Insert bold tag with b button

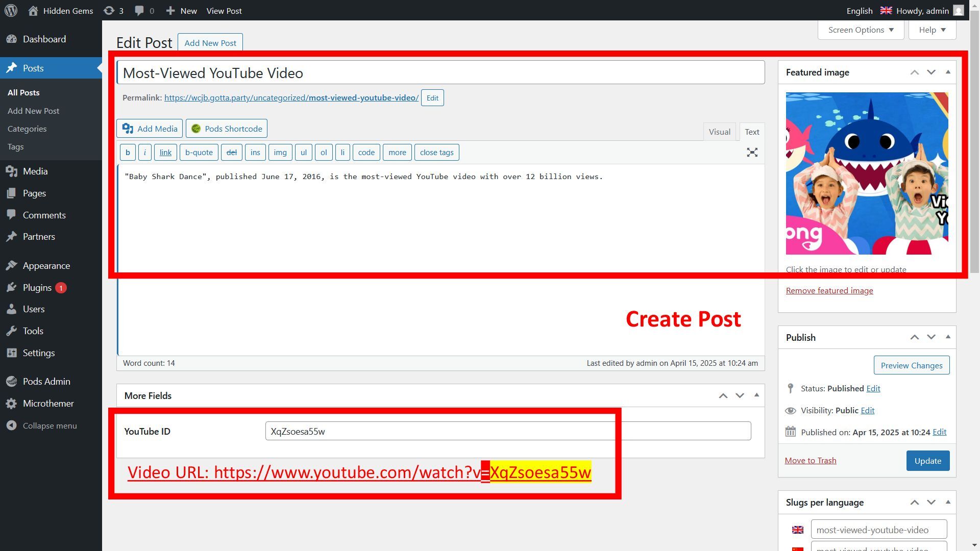click(x=128, y=153)
